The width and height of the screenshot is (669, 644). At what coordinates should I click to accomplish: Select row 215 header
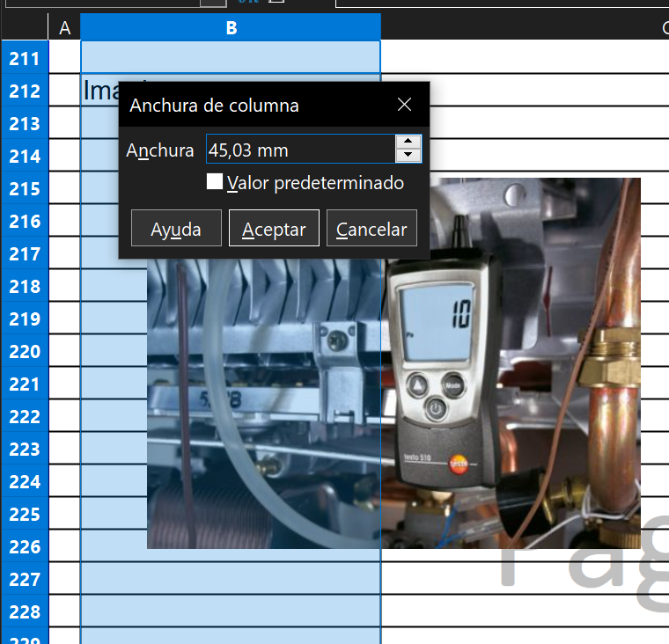[x=25, y=189]
